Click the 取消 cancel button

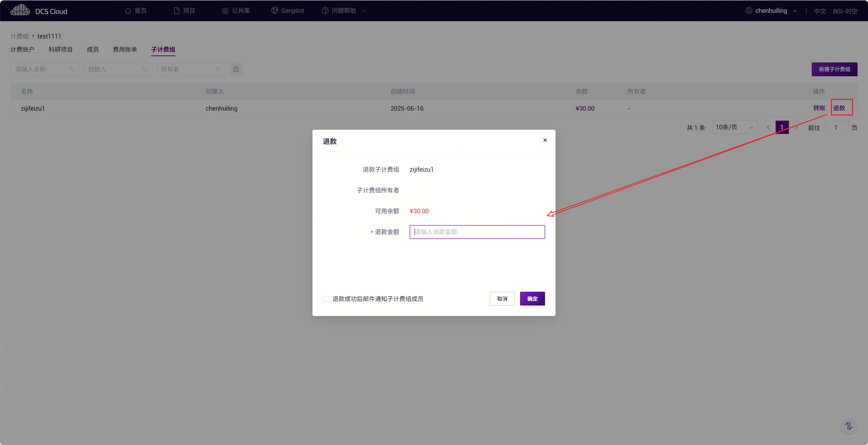502,299
